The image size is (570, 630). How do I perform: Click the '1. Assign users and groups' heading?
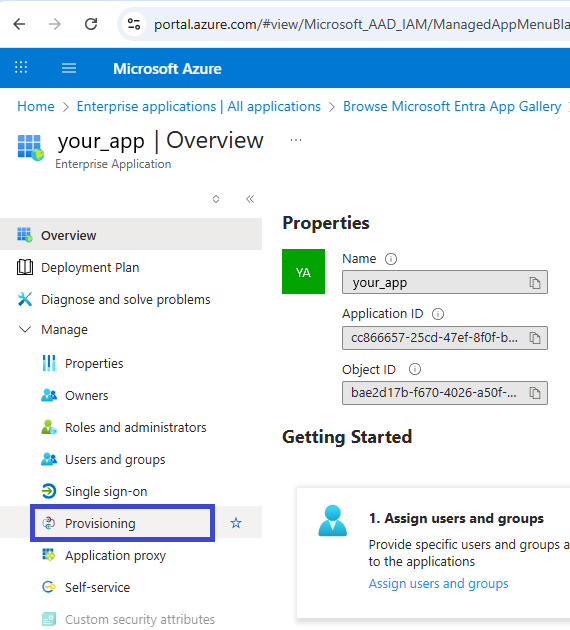(x=456, y=518)
